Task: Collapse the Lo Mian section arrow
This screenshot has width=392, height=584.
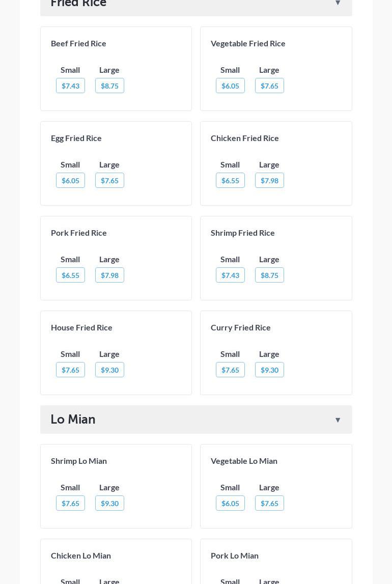Action: pos(338,420)
